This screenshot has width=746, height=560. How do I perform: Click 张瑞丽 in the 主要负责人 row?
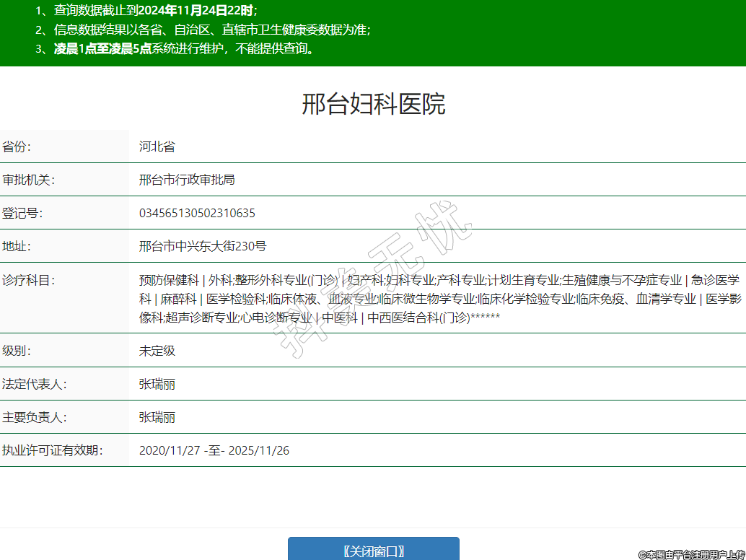[x=157, y=417]
